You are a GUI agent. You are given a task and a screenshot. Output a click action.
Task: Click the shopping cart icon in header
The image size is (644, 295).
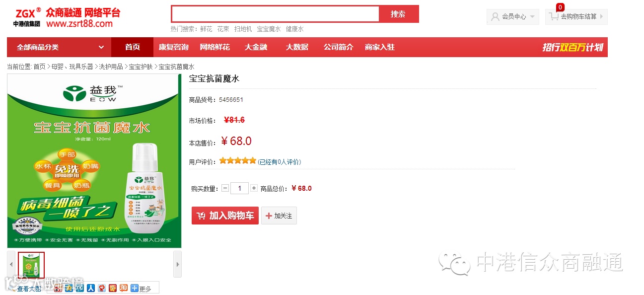coord(554,16)
